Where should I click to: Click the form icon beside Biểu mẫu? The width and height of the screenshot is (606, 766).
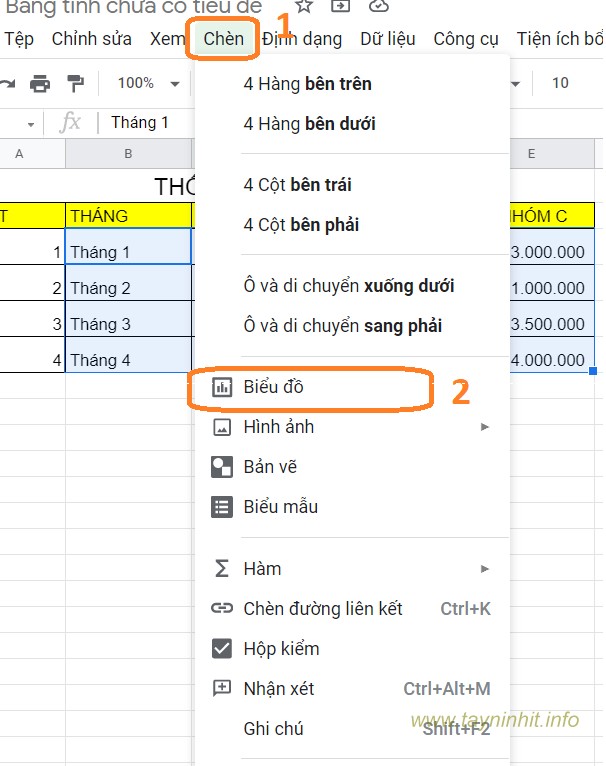(222, 507)
